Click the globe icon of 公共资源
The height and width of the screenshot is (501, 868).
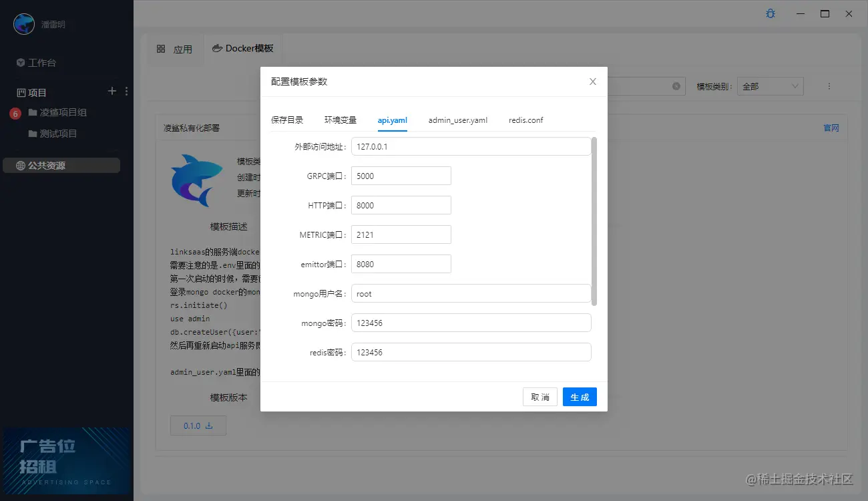pyautogui.click(x=21, y=166)
